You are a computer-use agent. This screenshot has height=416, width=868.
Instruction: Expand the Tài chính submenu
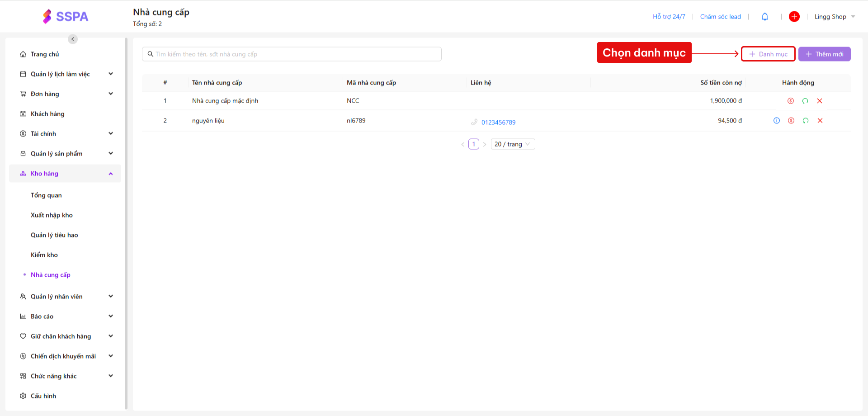pos(111,133)
